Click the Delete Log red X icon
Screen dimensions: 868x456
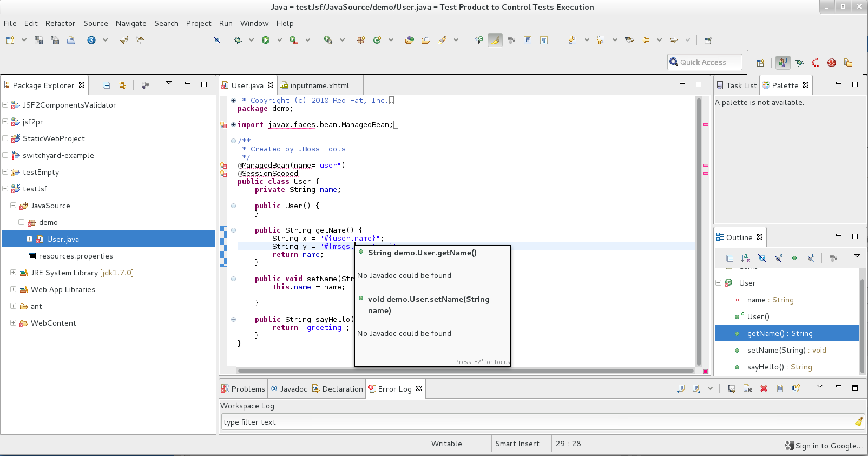pyautogui.click(x=764, y=388)
